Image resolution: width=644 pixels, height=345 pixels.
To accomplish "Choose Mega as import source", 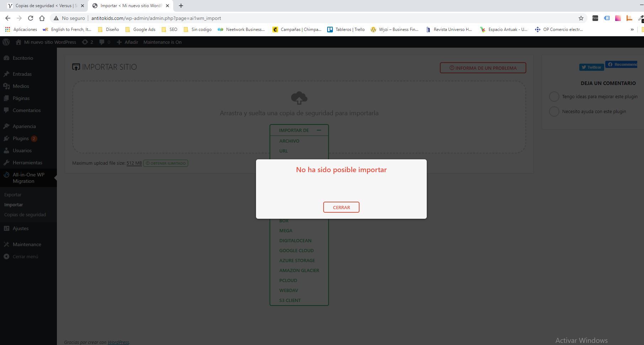I will pyautogui.click(x=286, y=230).
